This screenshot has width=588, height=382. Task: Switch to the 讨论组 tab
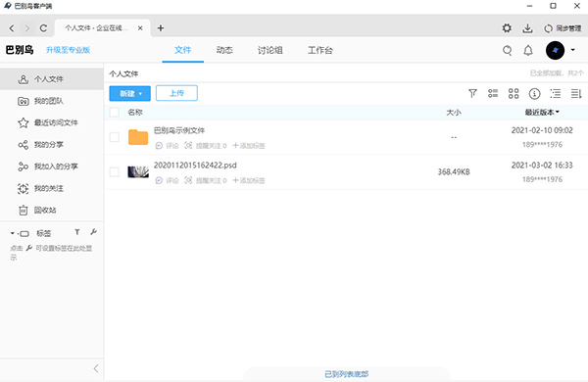[270, 50]
